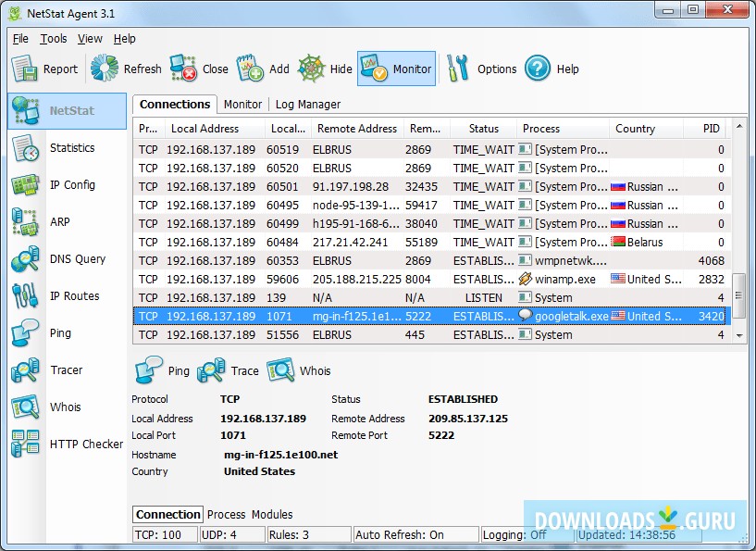The width and height of the screenshot is (756, 551).
Task: Open the Help menu
Action: [x=124, y=39]
